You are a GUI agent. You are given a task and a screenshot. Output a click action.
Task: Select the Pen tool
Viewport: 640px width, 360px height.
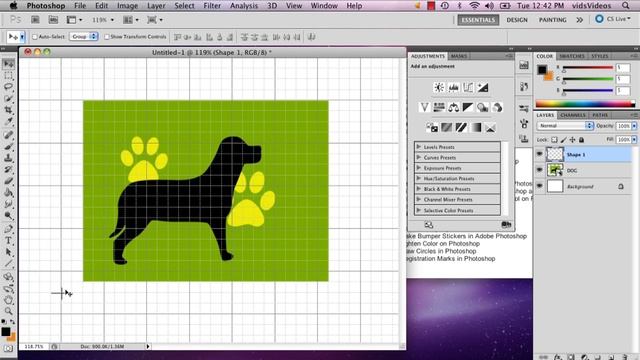click(9, 229)
